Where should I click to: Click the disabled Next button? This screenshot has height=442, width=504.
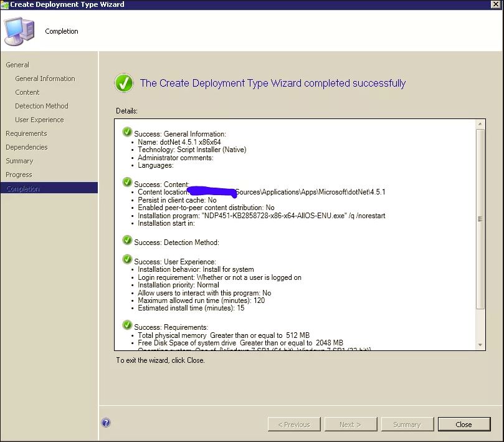[x=351, y=425]
